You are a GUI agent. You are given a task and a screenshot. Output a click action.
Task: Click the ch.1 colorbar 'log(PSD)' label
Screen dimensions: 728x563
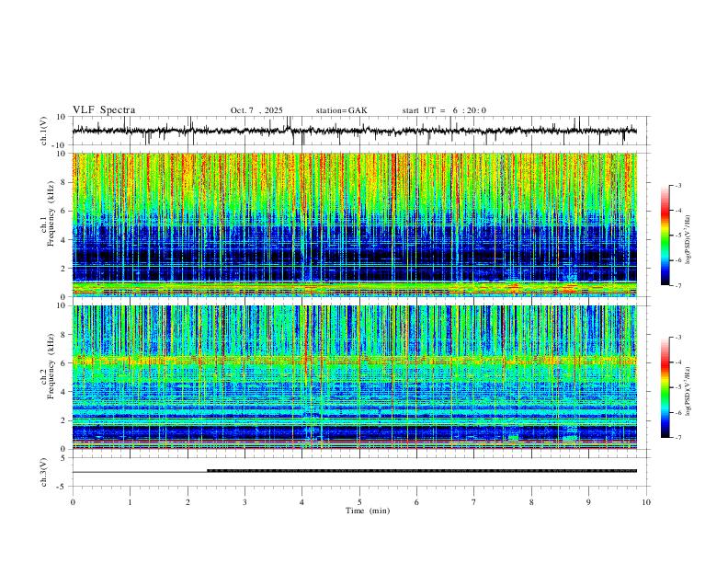point(688,240)
